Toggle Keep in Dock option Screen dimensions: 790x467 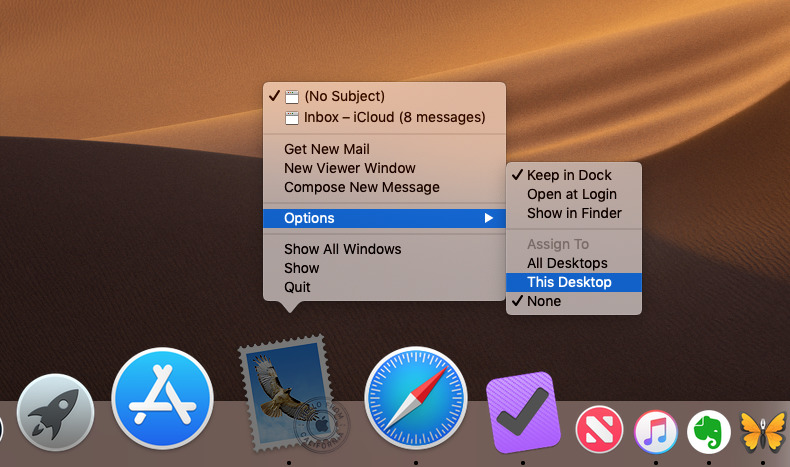574,175
